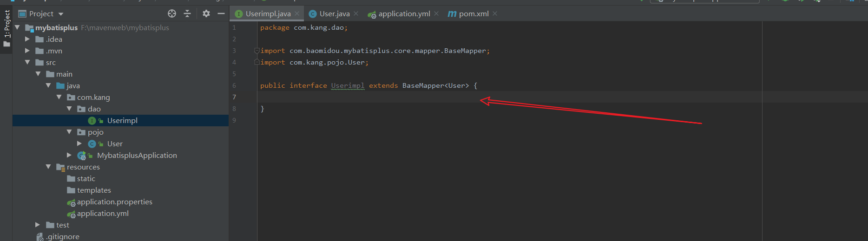Image resolution: width=868 pixels, height=241 pixels.
Task: Collapse the src folder
Action: click(x=27, y=62)
